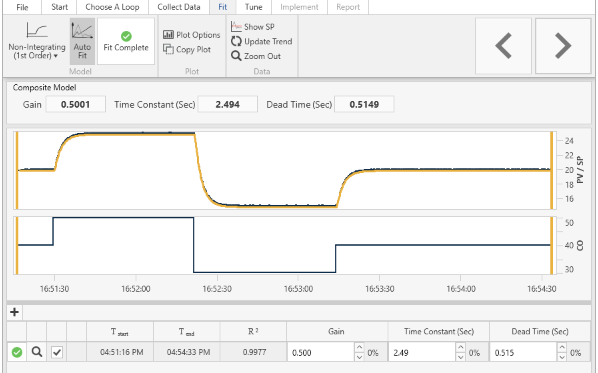Refresh data with Update Trend
Screen dimensions: 598x373
[x=262, y=41]
